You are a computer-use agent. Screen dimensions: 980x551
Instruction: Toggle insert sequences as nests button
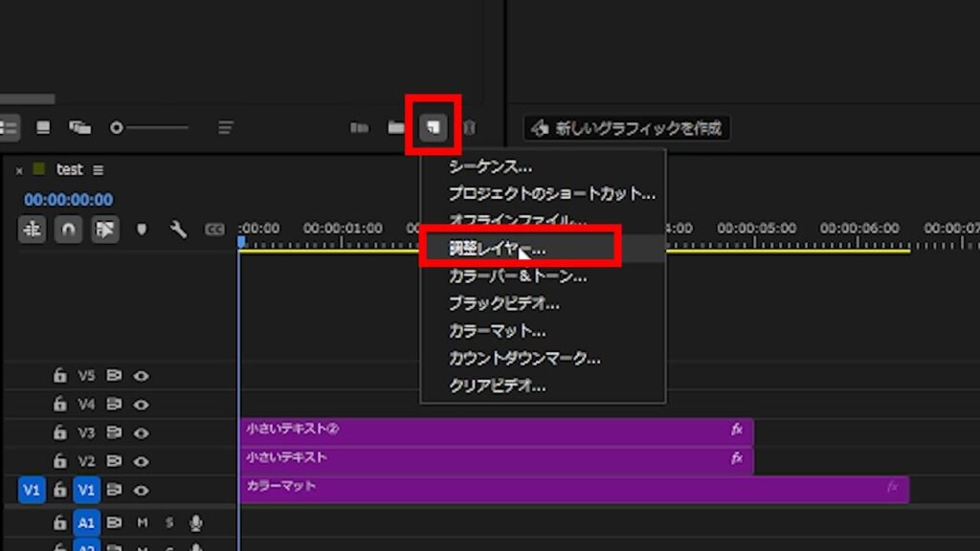(x=32, y=230)
